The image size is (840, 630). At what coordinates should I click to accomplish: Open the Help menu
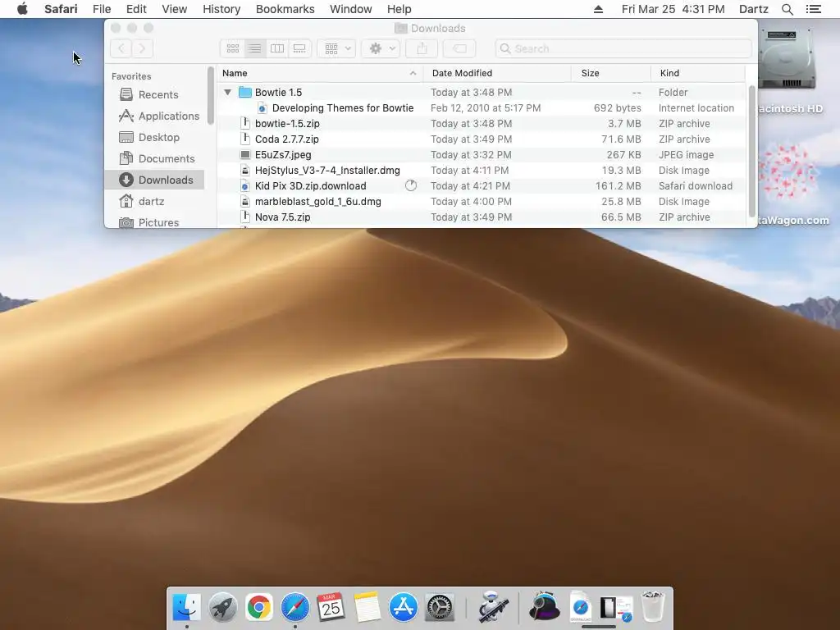(x=399, y=9)
